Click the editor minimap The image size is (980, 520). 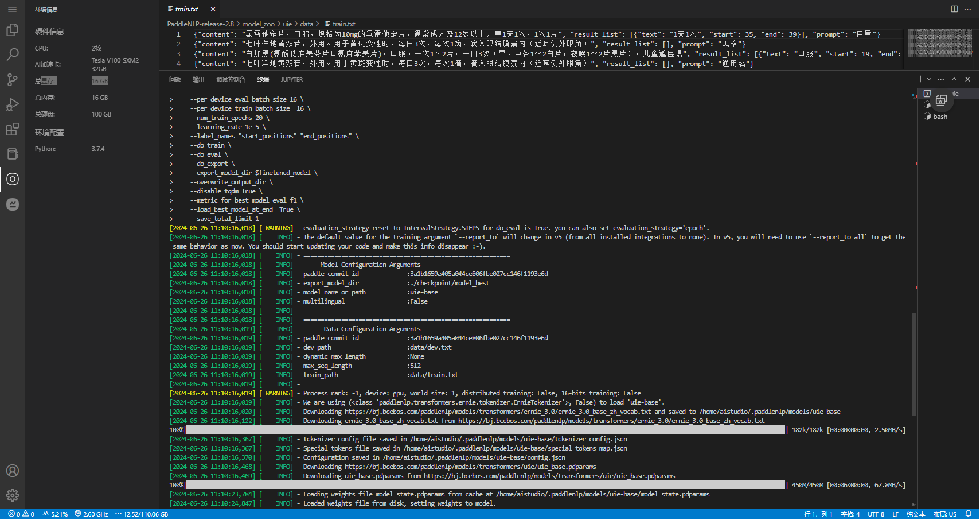tap(940, 43)
